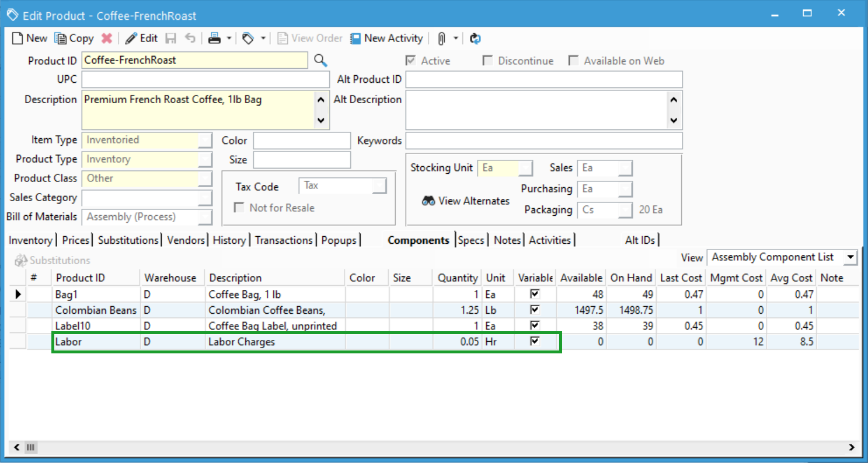Image resolution: width=868 pixels, height=463 pixels.
Task: Click the Product ID search magnifier
Action: point(320,60)
